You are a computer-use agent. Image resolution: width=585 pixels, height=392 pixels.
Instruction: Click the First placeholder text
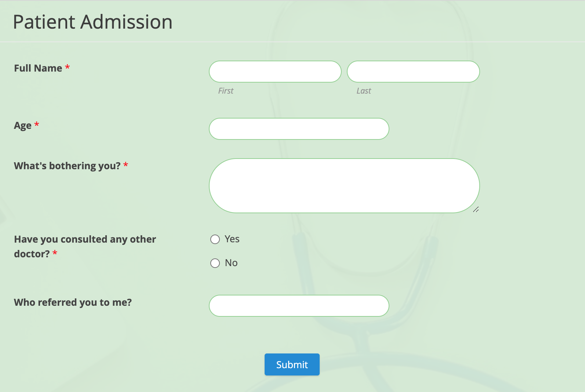point(225,91)
